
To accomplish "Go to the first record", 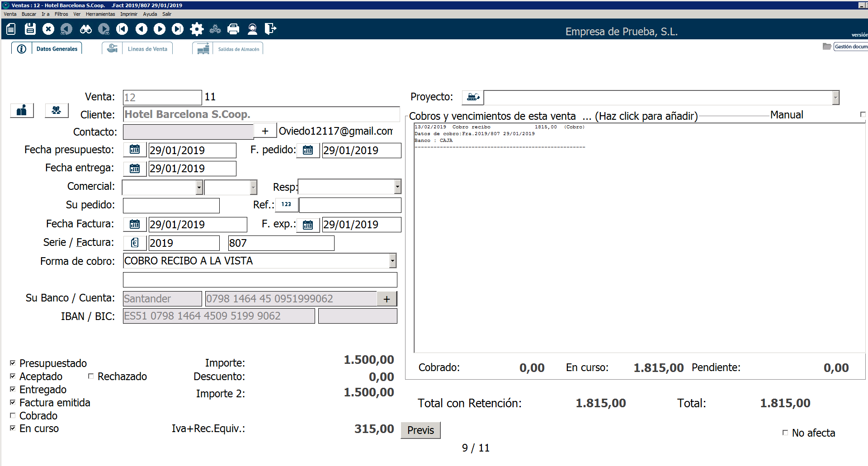I will tap(122, 29).
